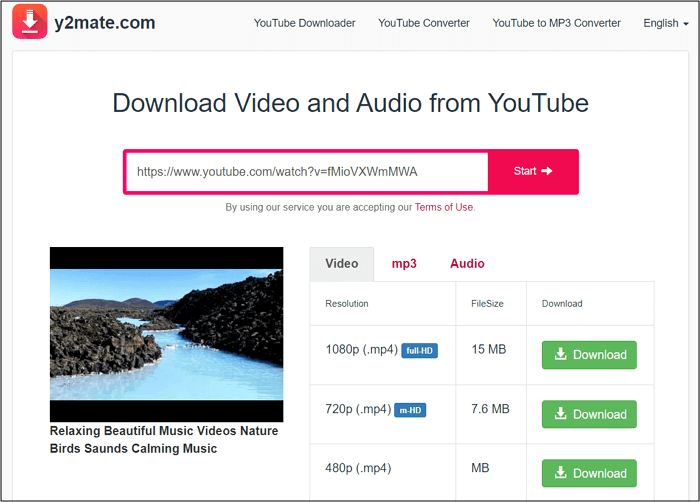Expand the English language dropdown
Screen dimensions: 700x502
[666, 23]
